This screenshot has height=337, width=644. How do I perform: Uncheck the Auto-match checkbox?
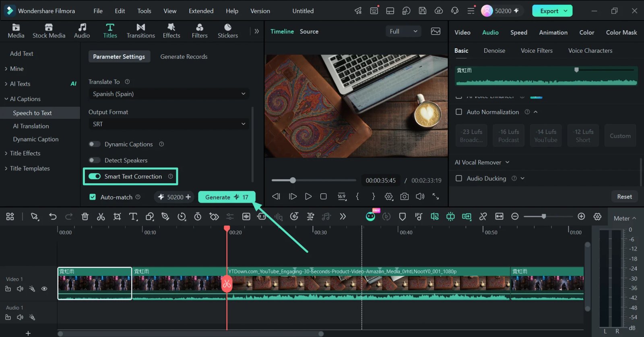coord(93,197)
